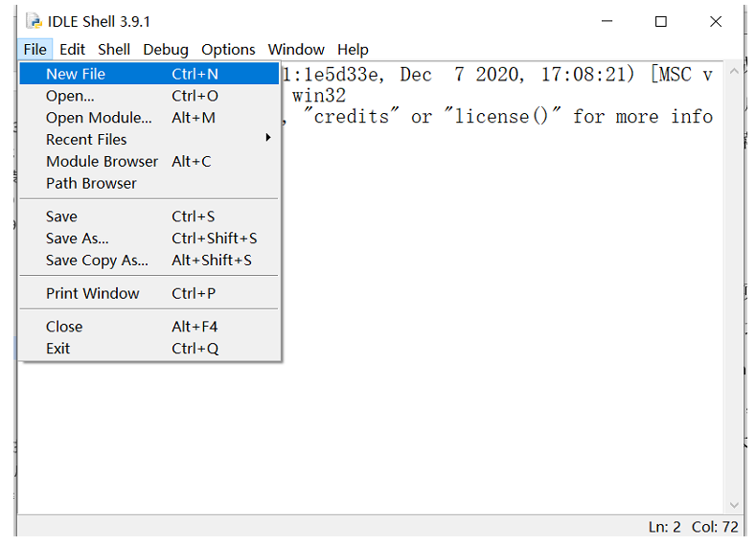The image size is (756, 545).
Task: Maximize the IDLE Shell window
Action: click(660, 21)
